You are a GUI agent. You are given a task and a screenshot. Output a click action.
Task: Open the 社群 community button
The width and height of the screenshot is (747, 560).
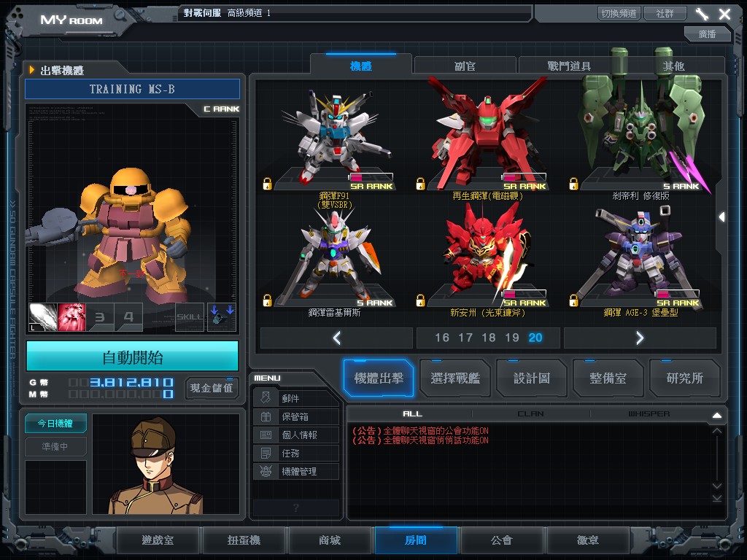click(x=665, y=13)
